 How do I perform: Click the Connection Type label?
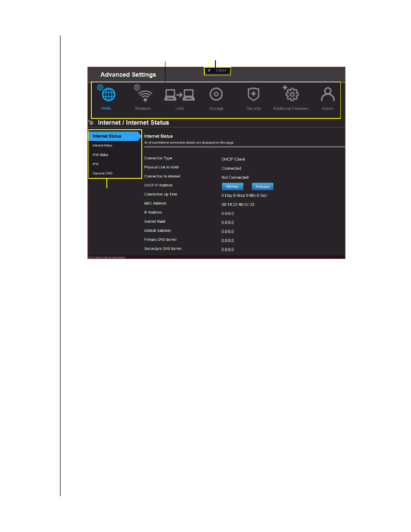tap(158, 158)
